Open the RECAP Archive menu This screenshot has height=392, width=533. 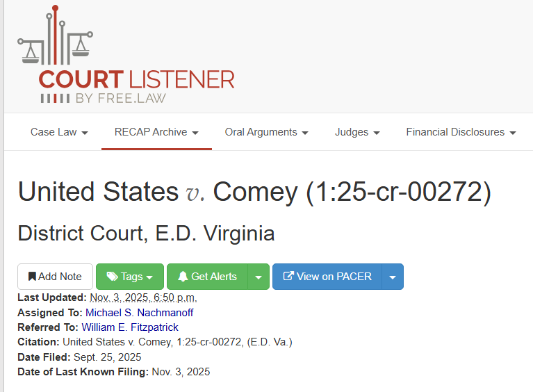(156, 132)
